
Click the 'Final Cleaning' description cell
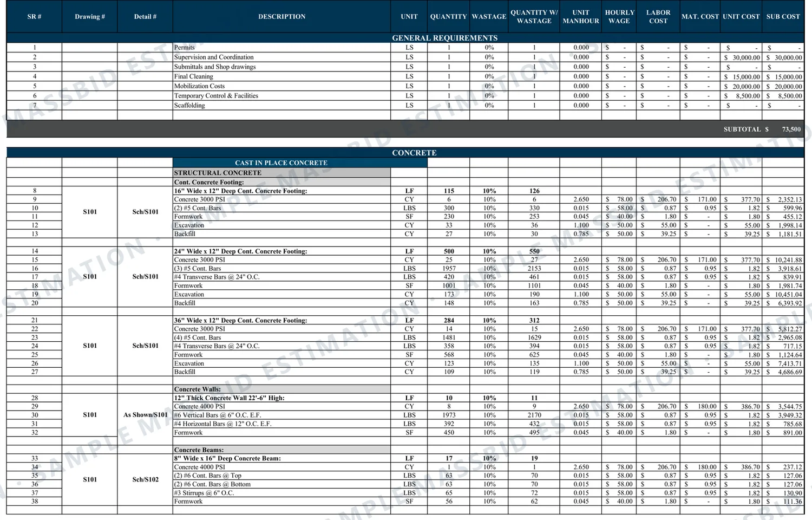[281, 76]
